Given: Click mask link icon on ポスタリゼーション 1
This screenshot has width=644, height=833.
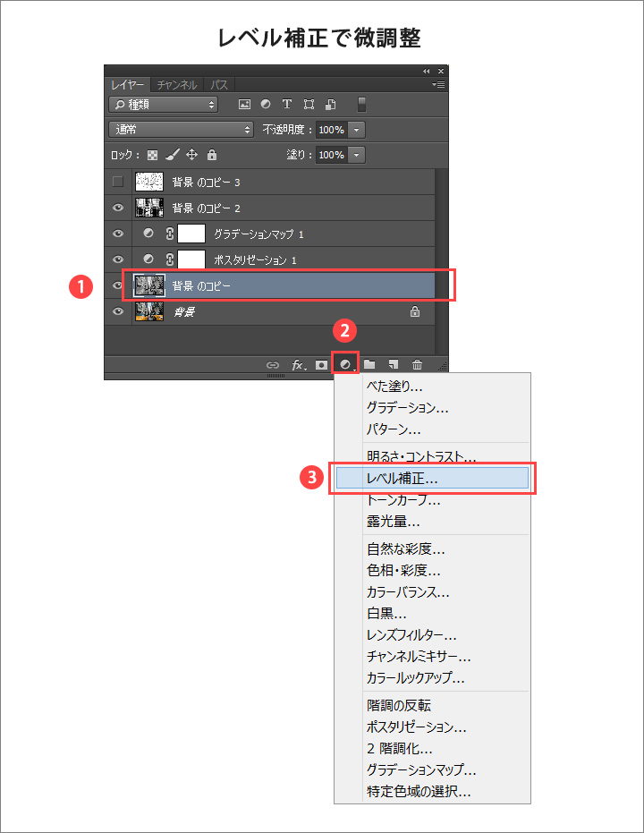Looking at the screenshot, I should pyautogui.click(x=170, y=259).
